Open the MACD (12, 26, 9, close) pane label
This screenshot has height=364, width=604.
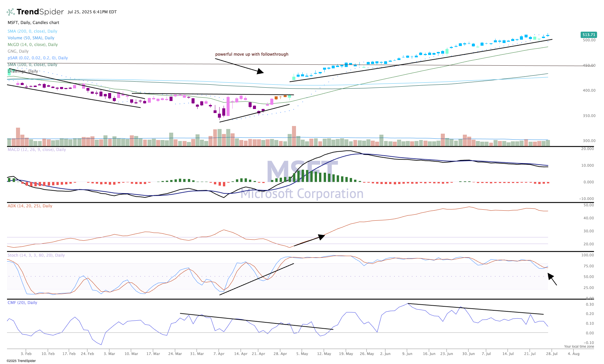click(x=37, y=150)
